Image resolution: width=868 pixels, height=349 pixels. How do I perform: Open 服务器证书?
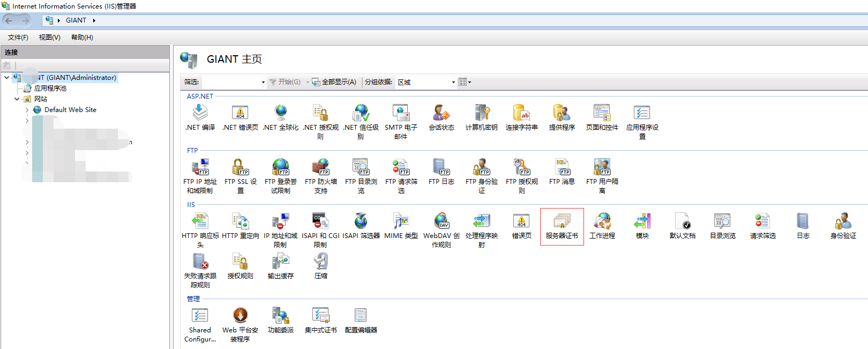[562, 226]
